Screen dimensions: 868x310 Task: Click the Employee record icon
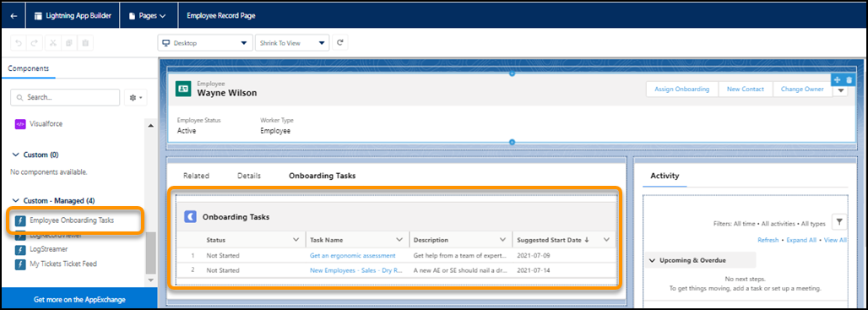[183, 89]
